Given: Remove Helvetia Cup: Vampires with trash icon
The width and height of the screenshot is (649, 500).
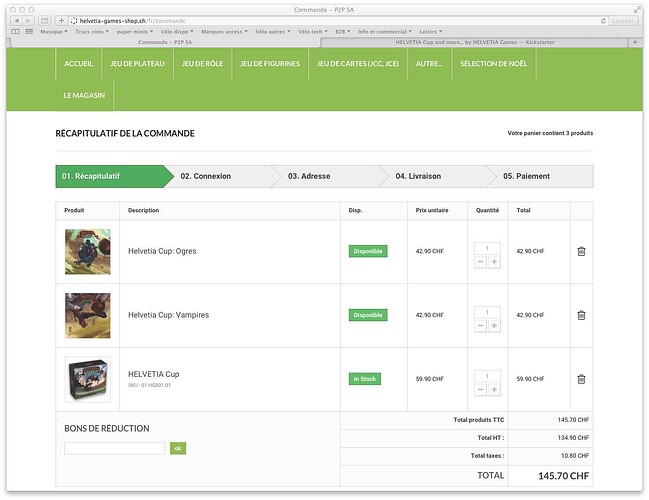Looking at the screenshot, I should click(x=581, y=315).
